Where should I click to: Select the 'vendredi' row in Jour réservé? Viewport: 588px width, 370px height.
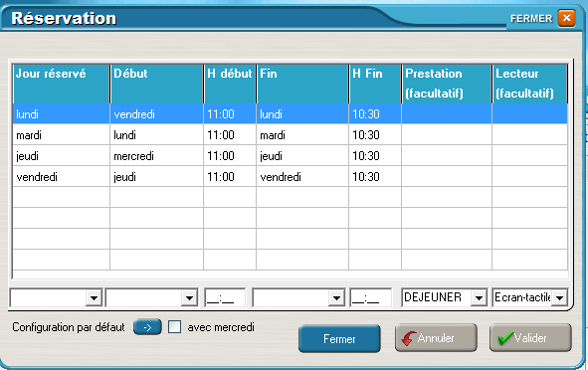(x=62, y=177)
